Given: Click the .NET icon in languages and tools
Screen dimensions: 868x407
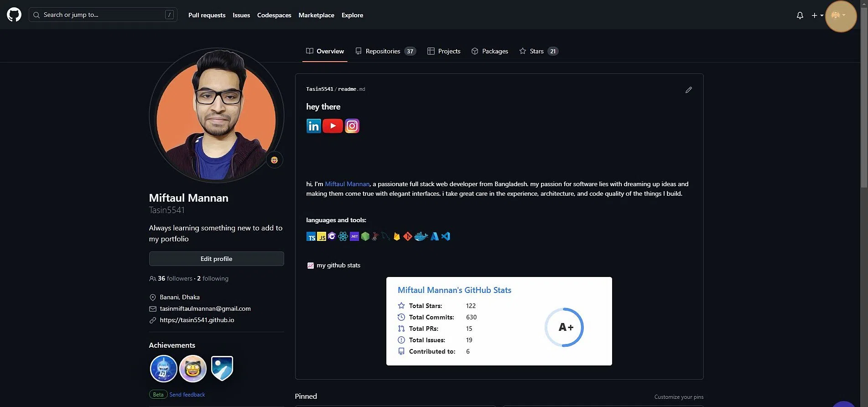Looking at the screenshot, I should tap(354, 236).
